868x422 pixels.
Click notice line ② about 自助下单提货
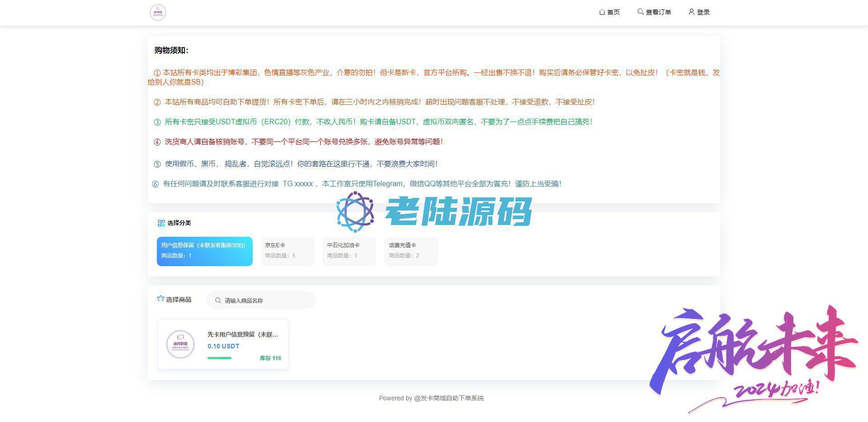pyautogui.click(x=374, y=102)
